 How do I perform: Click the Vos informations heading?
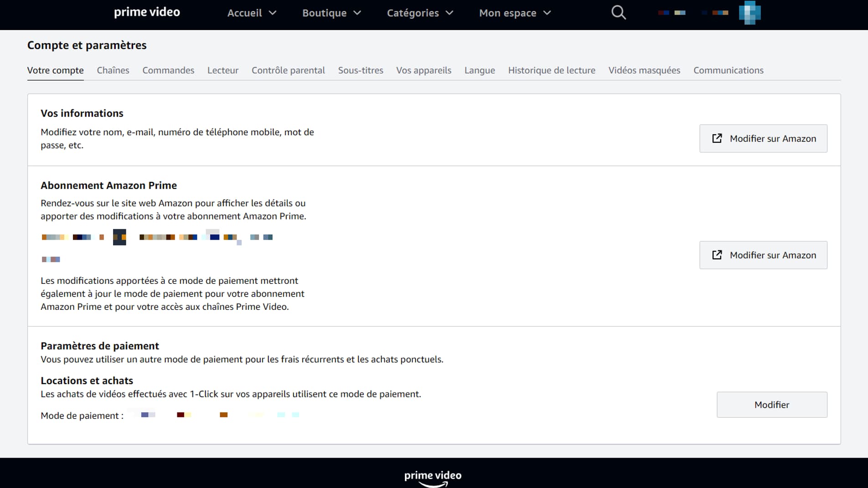pyautogui.click(x=82, y=113)
